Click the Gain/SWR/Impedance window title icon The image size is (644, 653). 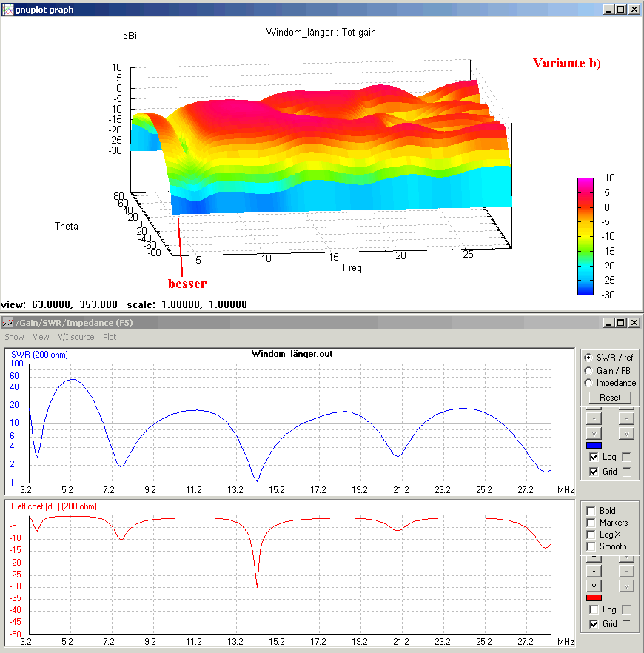click(7, 322)
